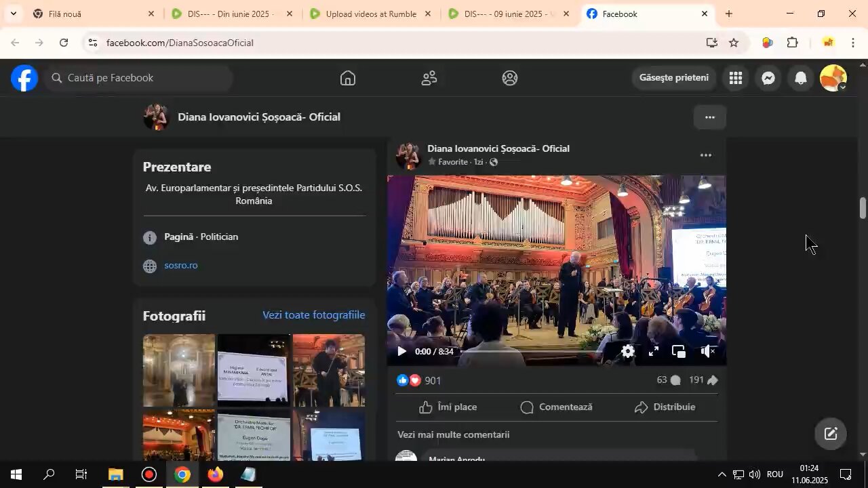Open Windows taskbar search
This screenshot has width=868, height=488.
pos(49,474)
